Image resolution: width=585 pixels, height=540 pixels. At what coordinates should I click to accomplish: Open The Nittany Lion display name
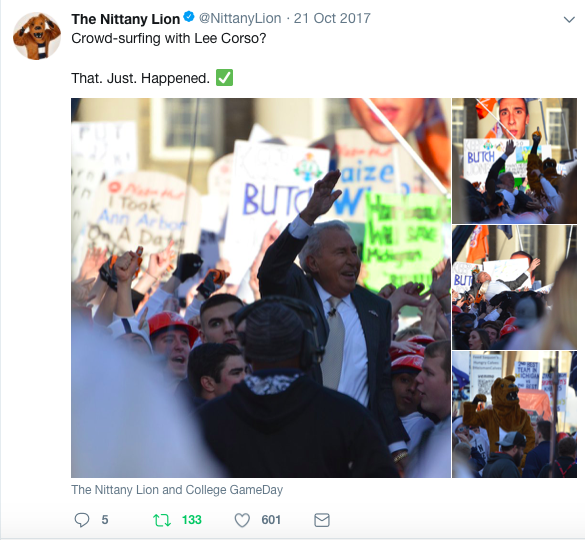[126, 19]
